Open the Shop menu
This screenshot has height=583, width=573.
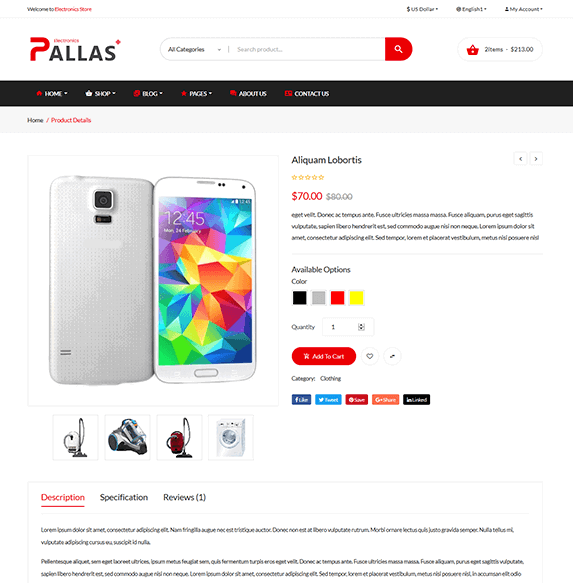point(100,94)
